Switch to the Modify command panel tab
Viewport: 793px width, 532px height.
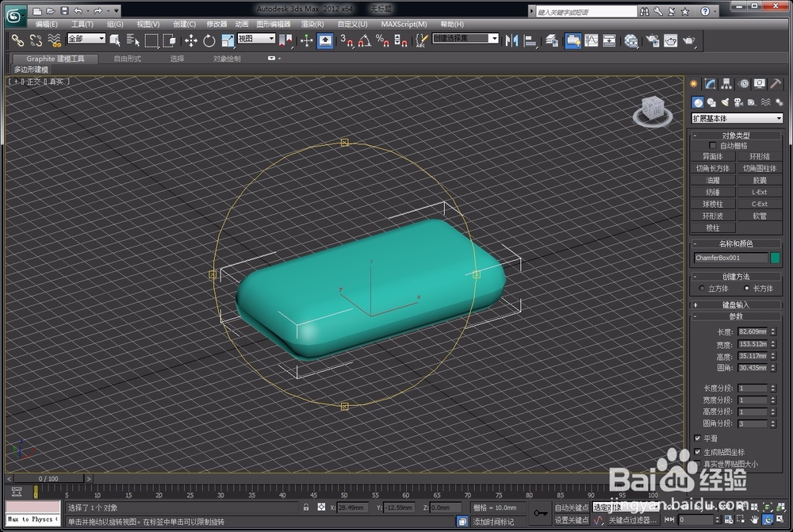pos(710,84)
